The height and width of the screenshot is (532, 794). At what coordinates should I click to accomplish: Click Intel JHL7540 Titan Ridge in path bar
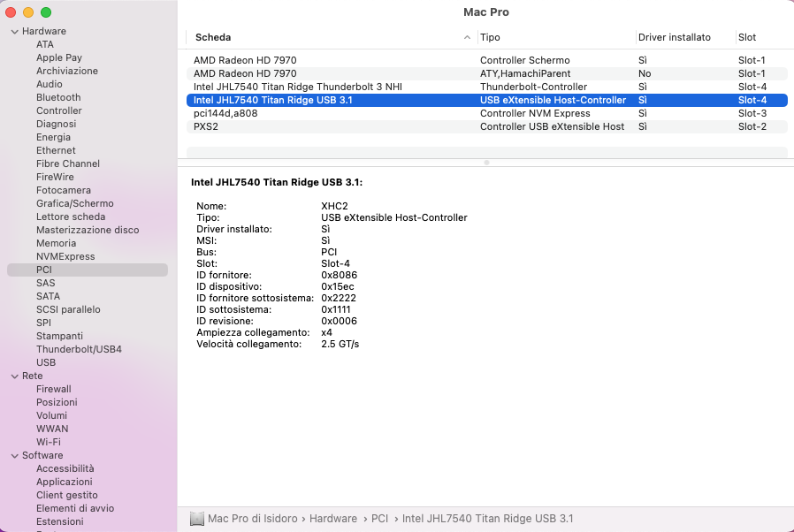487,519
